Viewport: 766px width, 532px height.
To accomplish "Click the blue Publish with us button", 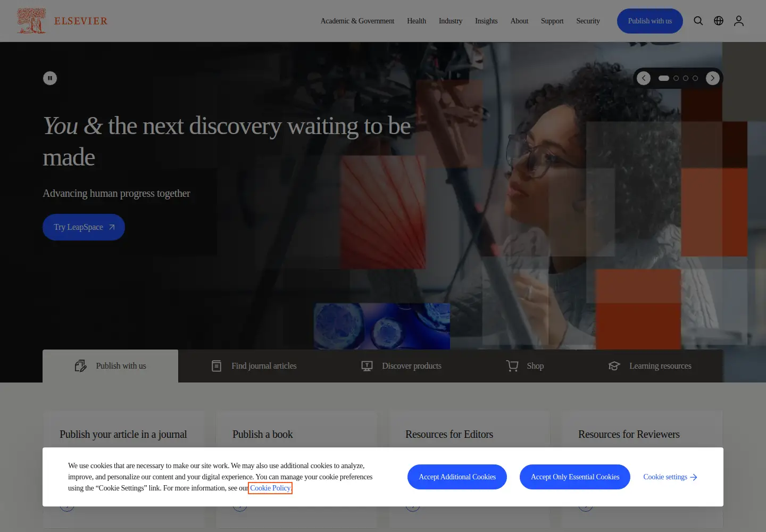I will pyautogui.click(x=650, y=21).
